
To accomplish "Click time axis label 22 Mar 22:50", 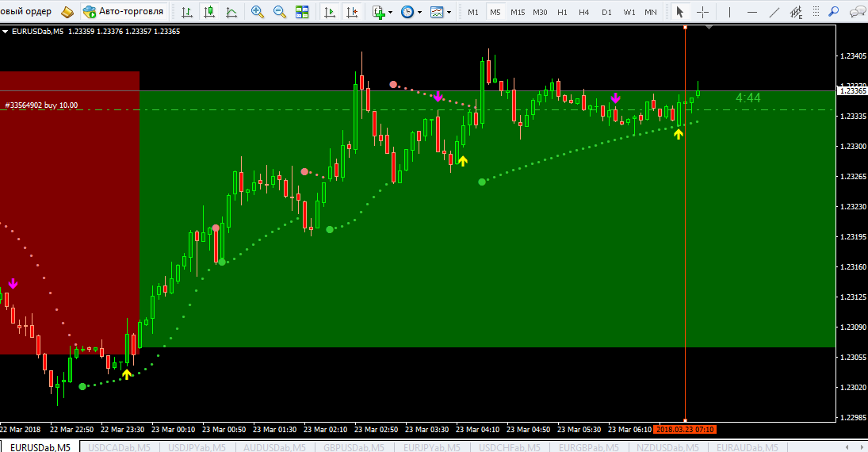I will [x=71, y=429].
